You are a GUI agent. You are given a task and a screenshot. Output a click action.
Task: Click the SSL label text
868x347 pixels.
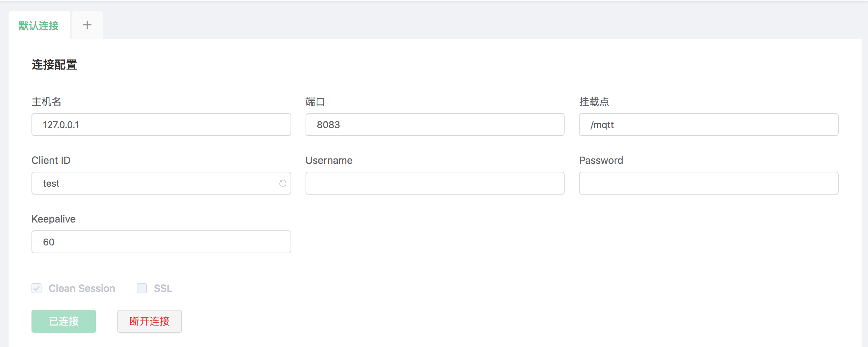pyautogui.click(x=163, y=288)
